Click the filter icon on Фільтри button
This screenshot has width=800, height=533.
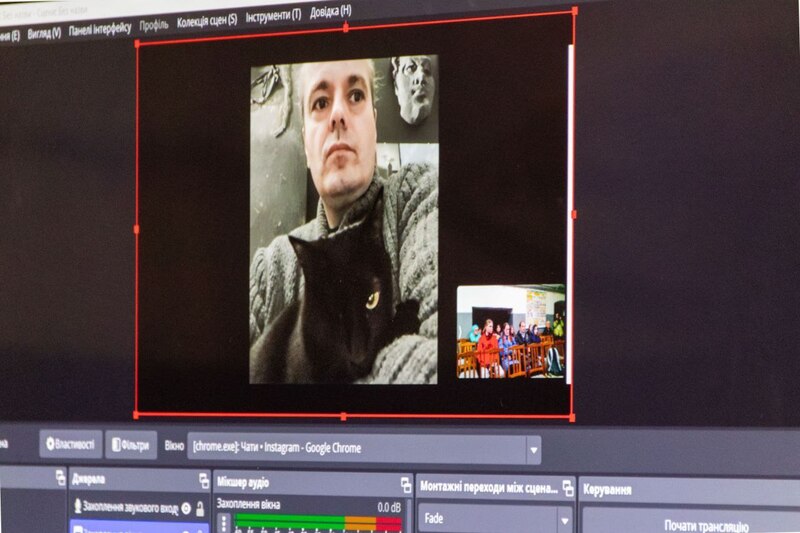116,445
